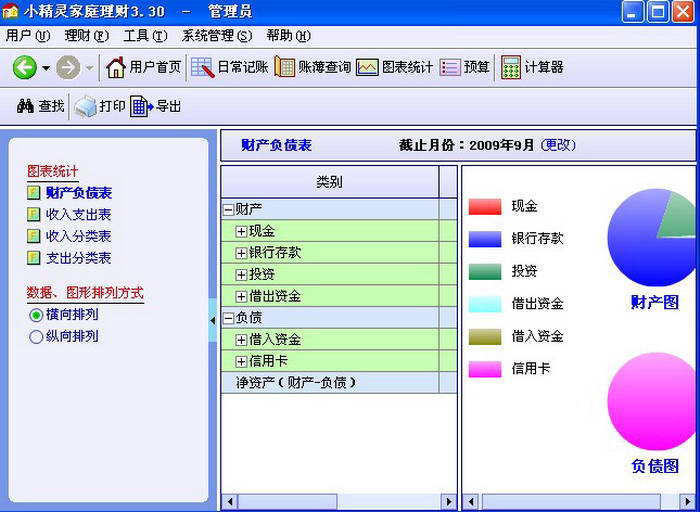The image size is (700, 512).
Task: Click the 财产负债表 heading link
Action: 276,145
